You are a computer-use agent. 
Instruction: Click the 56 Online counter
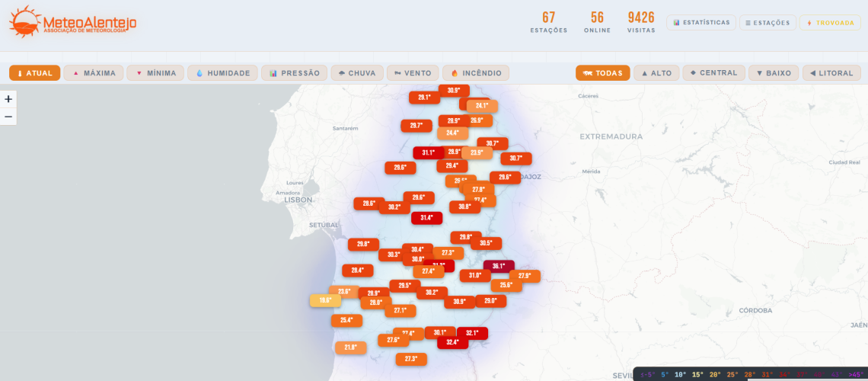(597, 22)
